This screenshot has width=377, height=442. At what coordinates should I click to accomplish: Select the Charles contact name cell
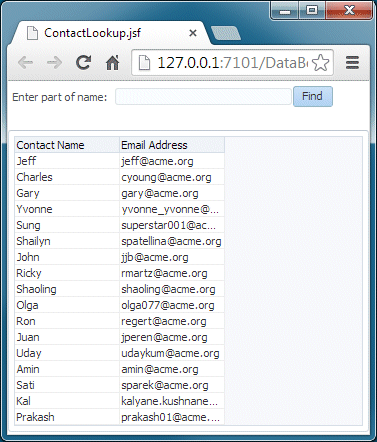click(x=67, y=177)
